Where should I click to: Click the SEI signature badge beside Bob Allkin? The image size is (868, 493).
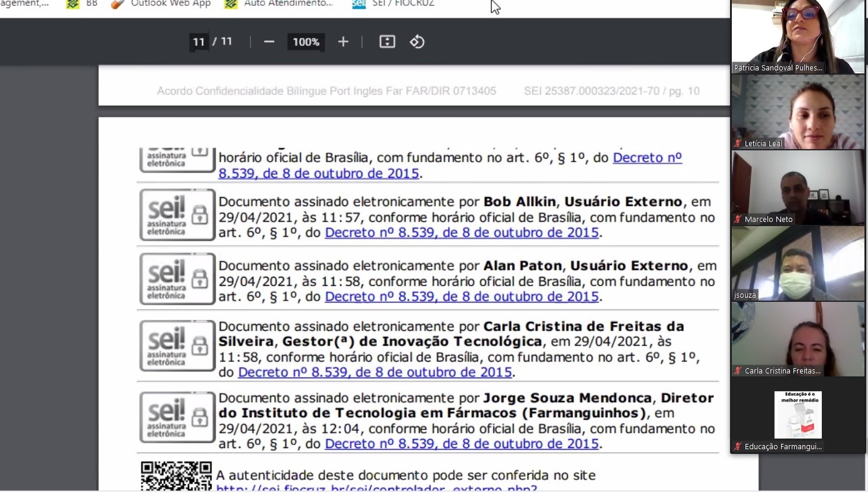tap(177, 215)
